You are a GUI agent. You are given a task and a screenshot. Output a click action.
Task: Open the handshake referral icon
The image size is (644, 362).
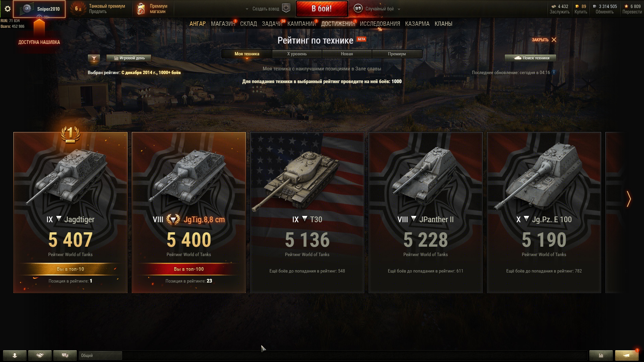[40, 355]
